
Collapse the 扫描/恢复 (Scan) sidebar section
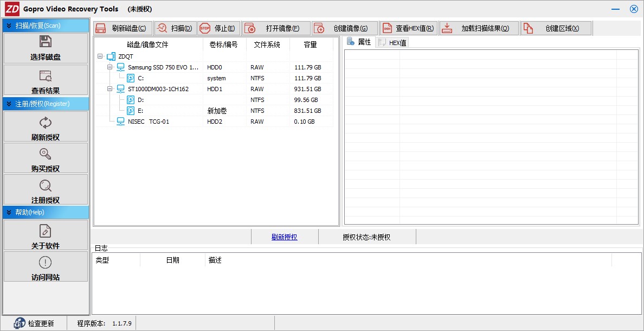pyautogui.click(x=46, y=26)
